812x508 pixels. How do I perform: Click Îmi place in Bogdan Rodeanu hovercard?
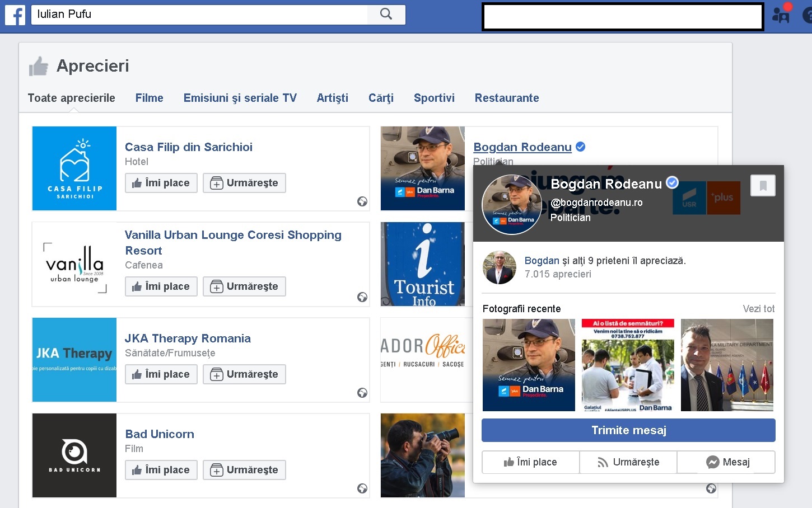pyautogui.click(x=530, y=462)
